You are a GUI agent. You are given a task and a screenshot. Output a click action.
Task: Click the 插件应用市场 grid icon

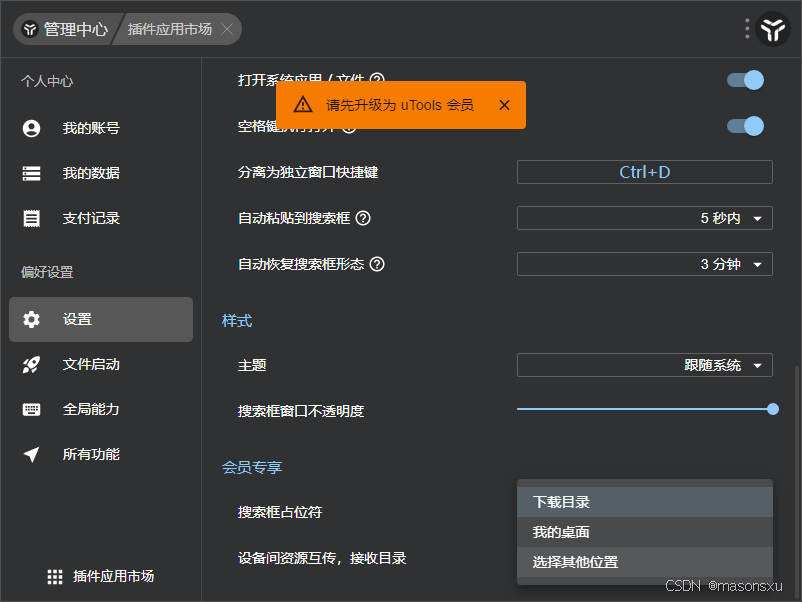click(x=55, y=576)
